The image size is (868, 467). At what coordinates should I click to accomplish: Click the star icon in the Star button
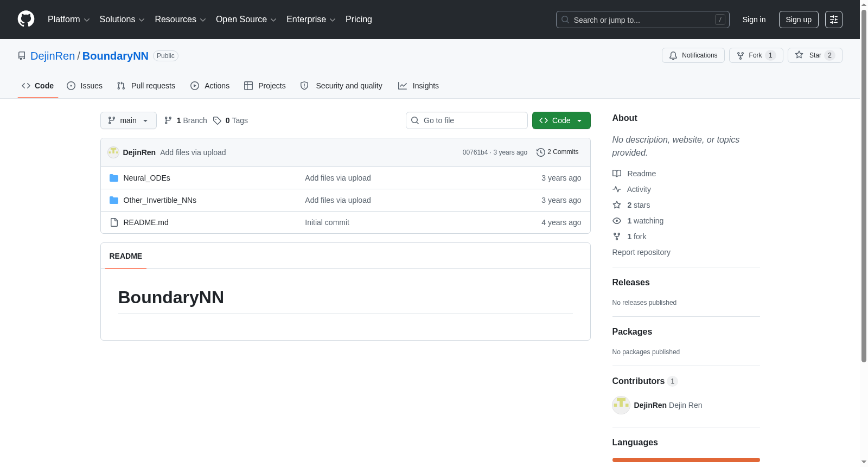click(799, 55)
